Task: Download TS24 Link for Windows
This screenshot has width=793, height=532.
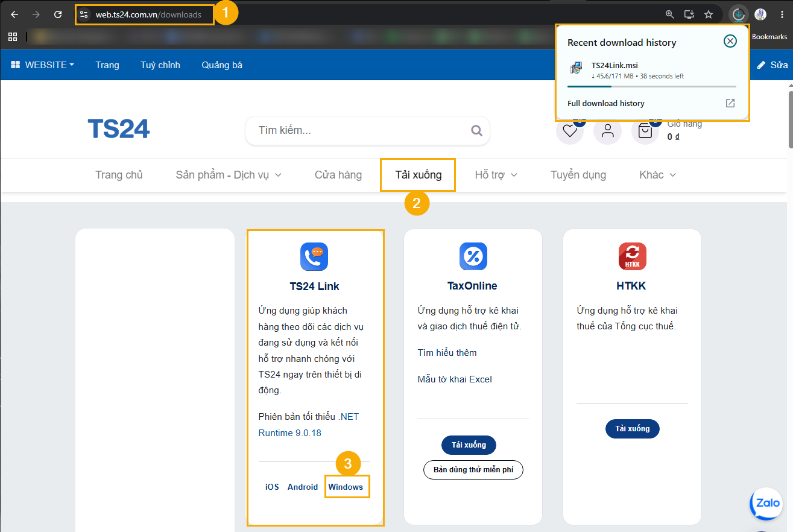Action: click(x=346, y=487)
